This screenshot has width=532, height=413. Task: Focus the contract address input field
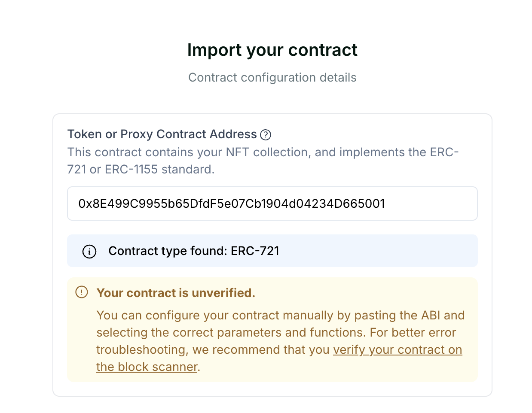point(272,203)
